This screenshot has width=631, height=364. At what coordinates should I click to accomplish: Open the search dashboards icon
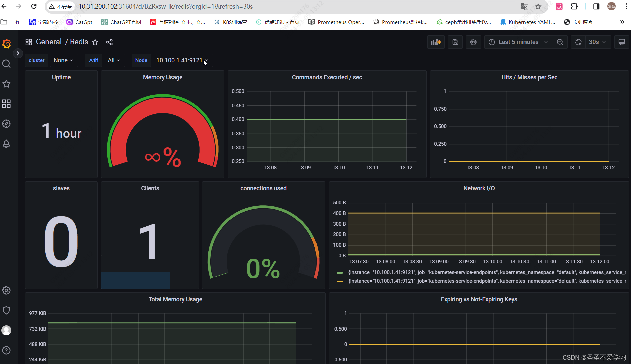6,64
